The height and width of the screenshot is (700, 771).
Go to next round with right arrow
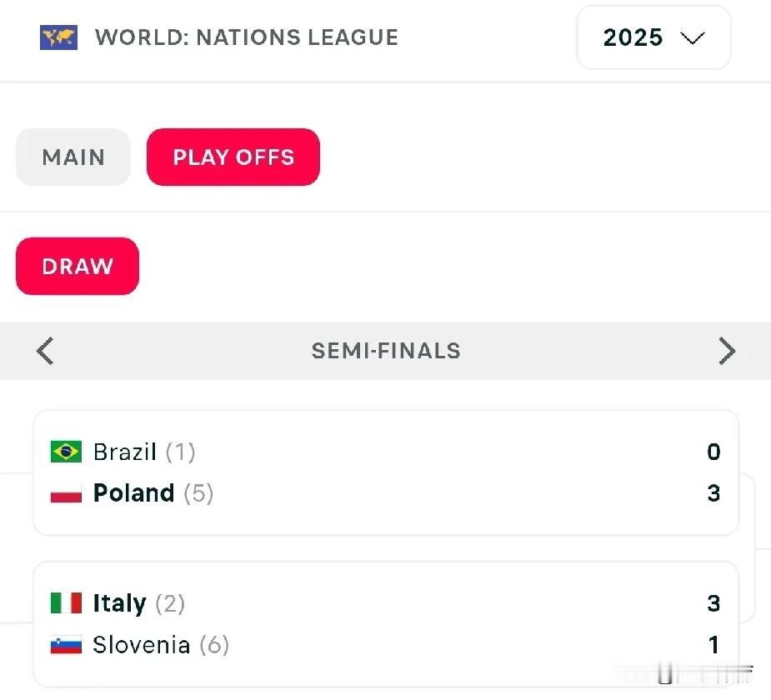727,351
